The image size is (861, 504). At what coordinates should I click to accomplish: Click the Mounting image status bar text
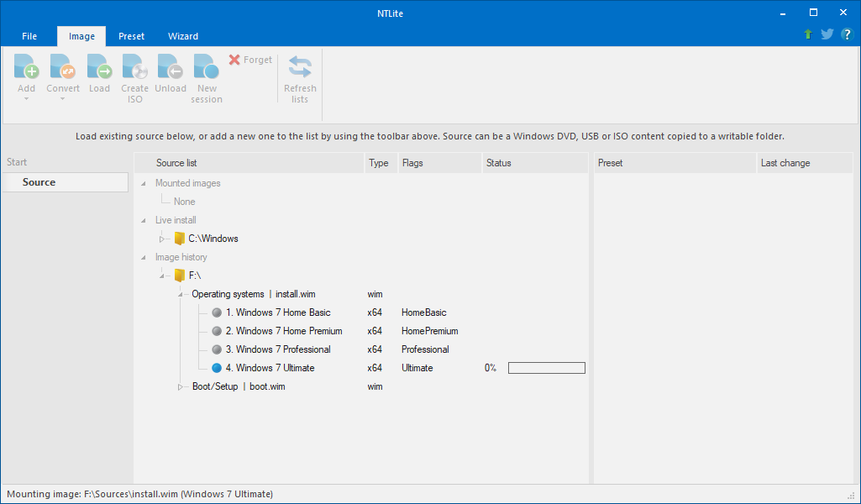[139, 494]
